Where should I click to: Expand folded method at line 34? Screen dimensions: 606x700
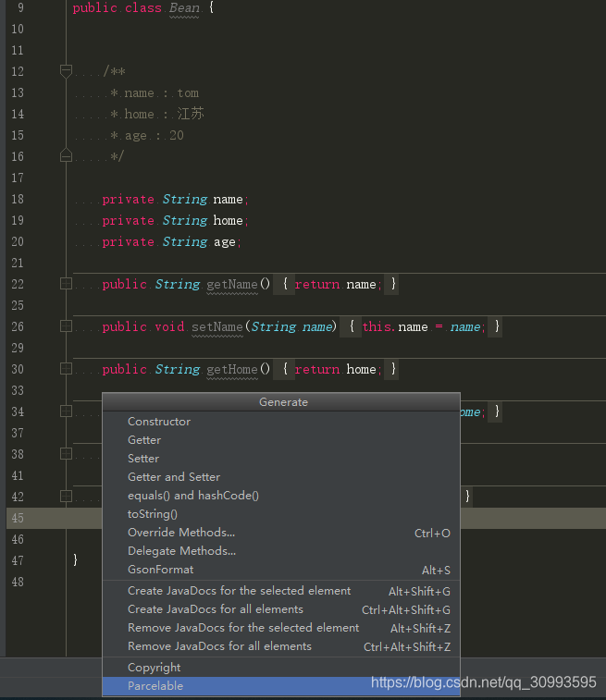click(x=66, y=411)
